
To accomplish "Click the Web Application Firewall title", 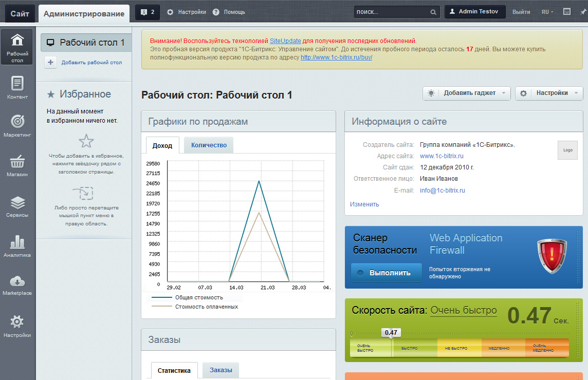I will [466, 244].
